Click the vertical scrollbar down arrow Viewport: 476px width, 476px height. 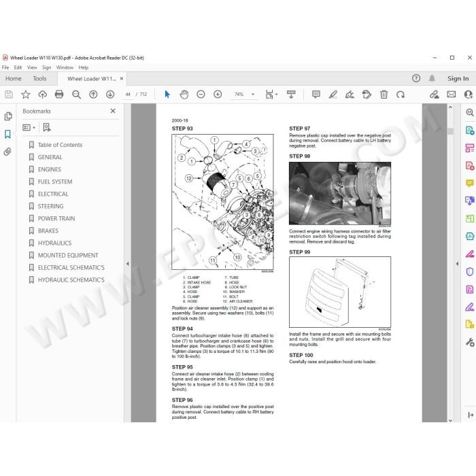[450, 420]
